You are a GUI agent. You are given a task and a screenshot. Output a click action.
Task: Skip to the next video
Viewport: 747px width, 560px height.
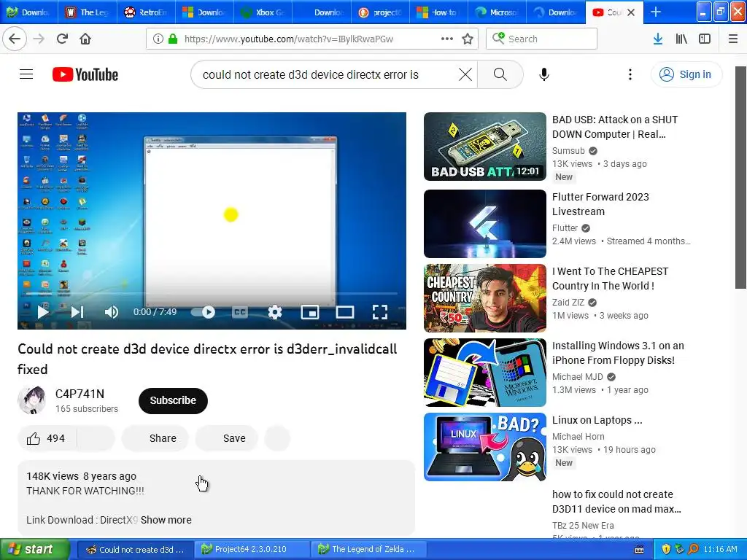point(77,312)
